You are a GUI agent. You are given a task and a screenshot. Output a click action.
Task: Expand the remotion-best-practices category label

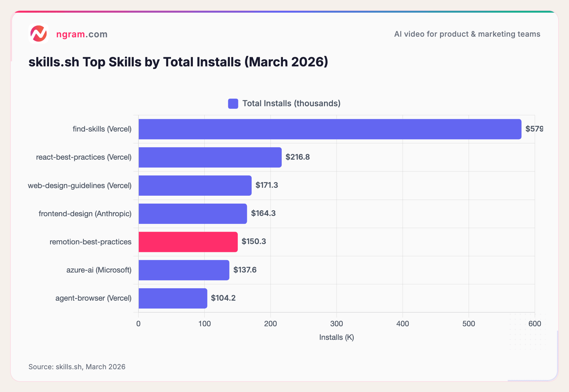tap(90, 242)
